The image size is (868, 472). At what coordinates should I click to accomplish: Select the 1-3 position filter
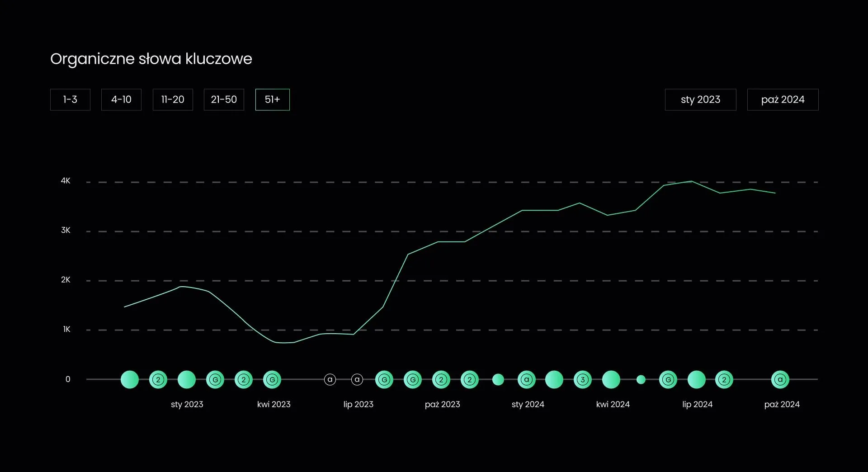tap(70, 99)
